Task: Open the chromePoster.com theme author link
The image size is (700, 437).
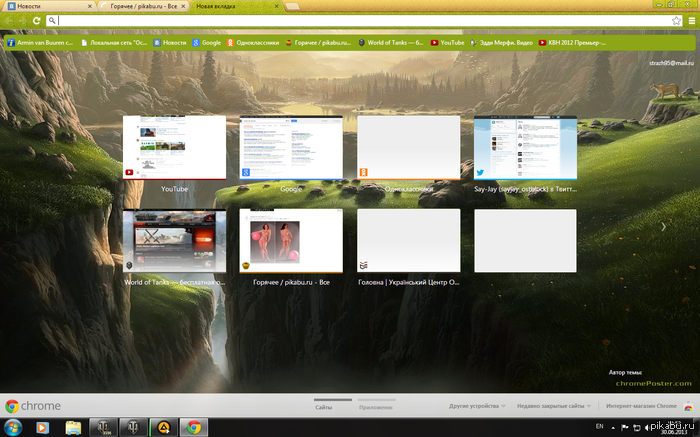Action: coord(654,383)
